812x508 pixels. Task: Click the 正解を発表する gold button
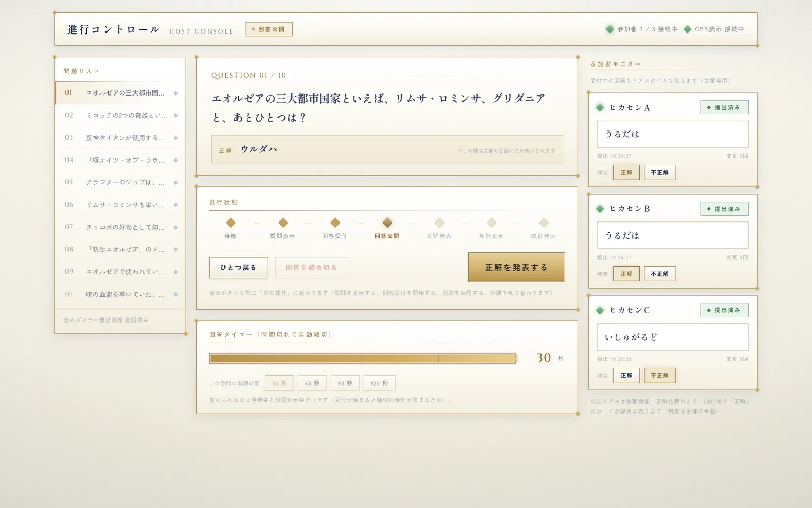pos(517,267)
